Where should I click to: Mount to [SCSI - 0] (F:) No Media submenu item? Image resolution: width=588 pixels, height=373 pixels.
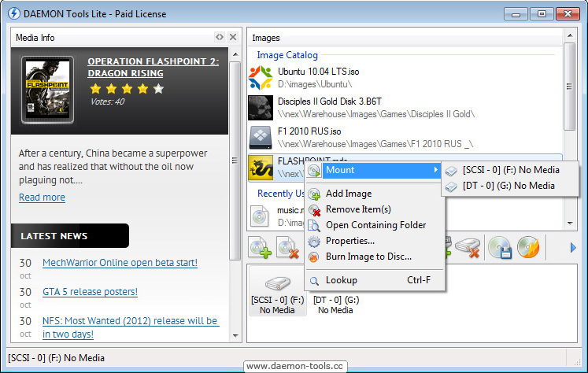coord(510,170)
